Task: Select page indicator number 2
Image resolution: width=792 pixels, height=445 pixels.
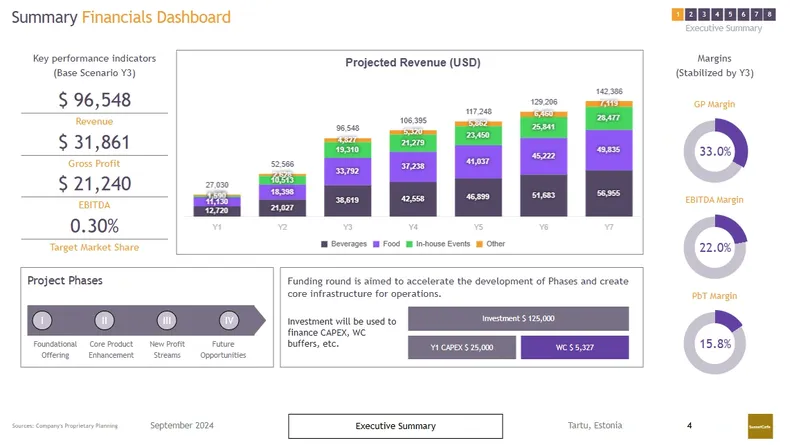Action: [690, 15]
